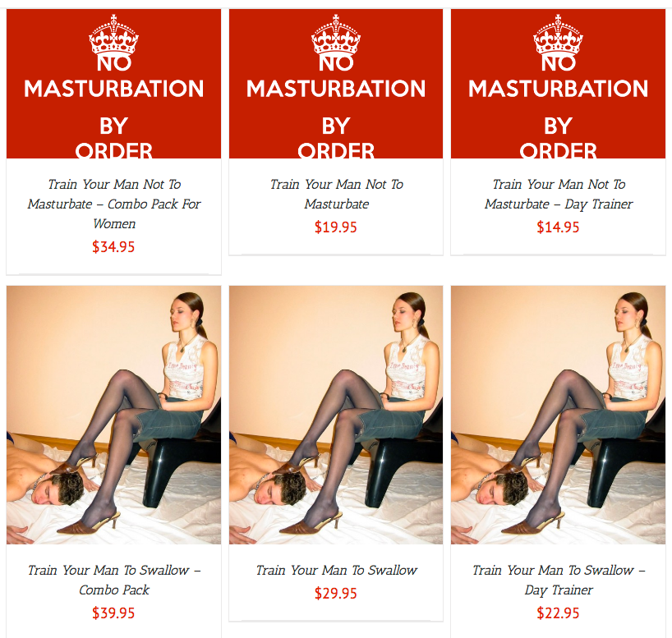Click the crown icon on the first poster

113,34
